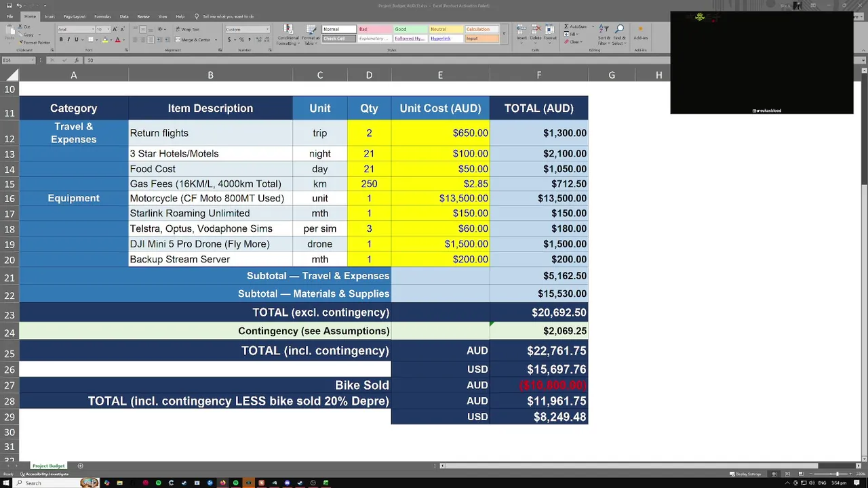Switch to the Formulas tab
This screenshot has width=868, height=488.
pyautogui.click(x=102, y=16)
